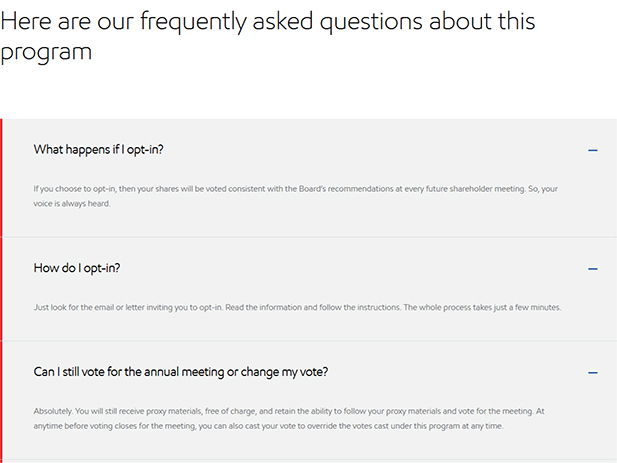This screenshot has height=463, width=617.
Task: Toggle the "How do I opt-in?" question heading
Action: coord(77,268)
